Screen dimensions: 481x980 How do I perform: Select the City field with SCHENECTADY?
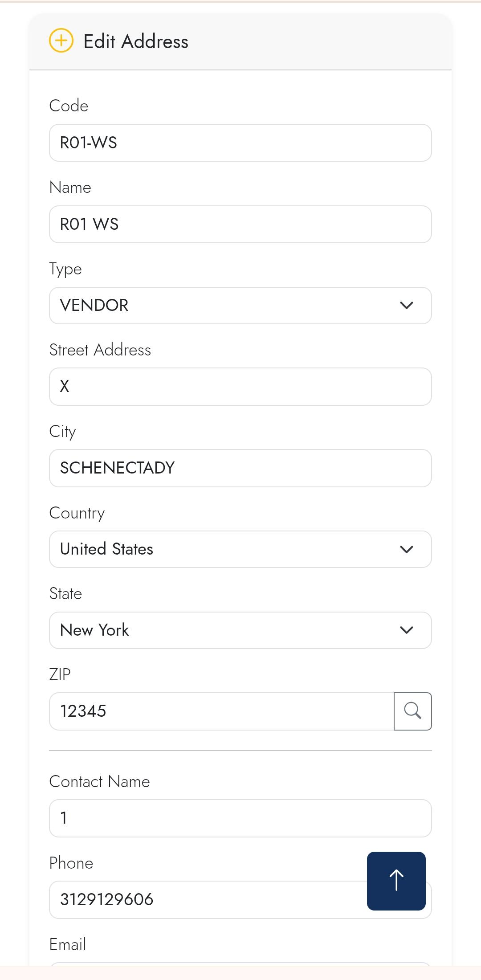pos(240,468)
